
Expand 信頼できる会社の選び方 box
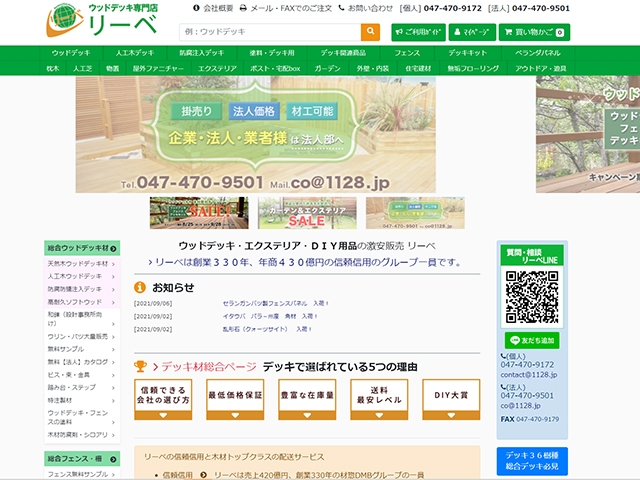coord(162,399)
